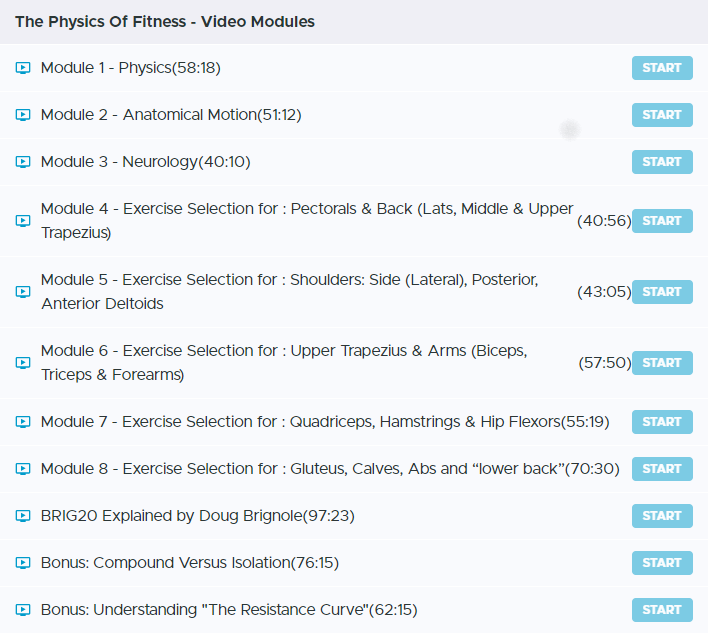Click the video icon beside Module 3 - Neurology
This screenshot has height=634, width=708.
(23, 162)
